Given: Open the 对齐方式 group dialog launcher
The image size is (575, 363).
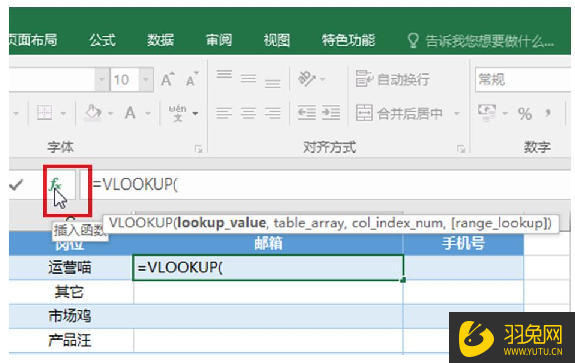Looking at the screenshot, I should tap(461, 148).
